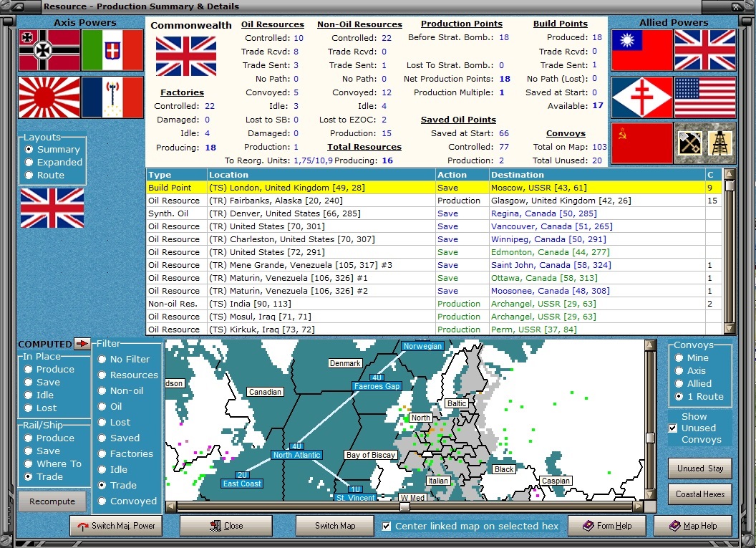This screenshot has height=548, width=756.
Task: Select the Fairbanks, Alaska Oil Resource row
Action: pyautogui.click(x=434, y=200)
